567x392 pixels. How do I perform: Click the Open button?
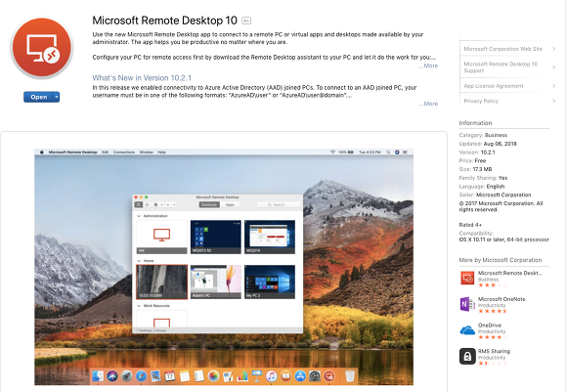point(38,97)
